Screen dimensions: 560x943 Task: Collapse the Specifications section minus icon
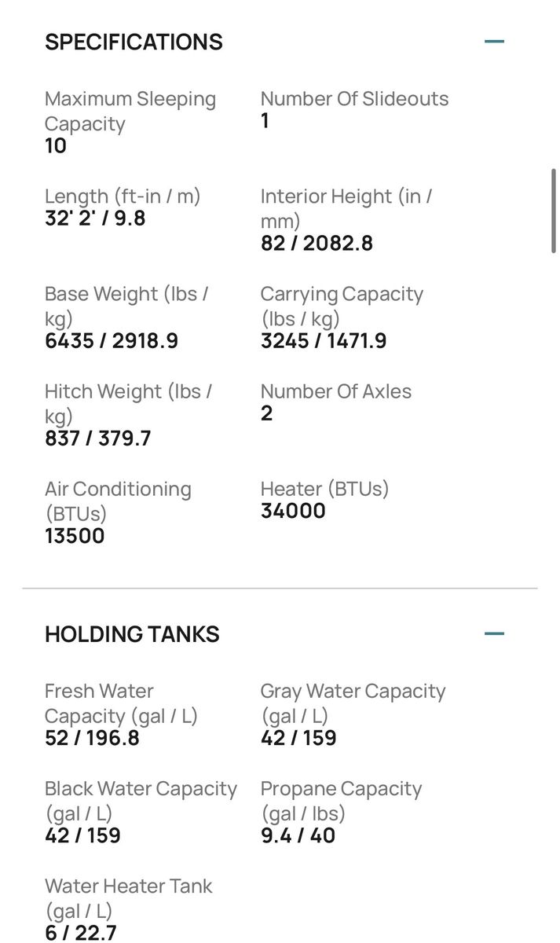click(494, 41)
